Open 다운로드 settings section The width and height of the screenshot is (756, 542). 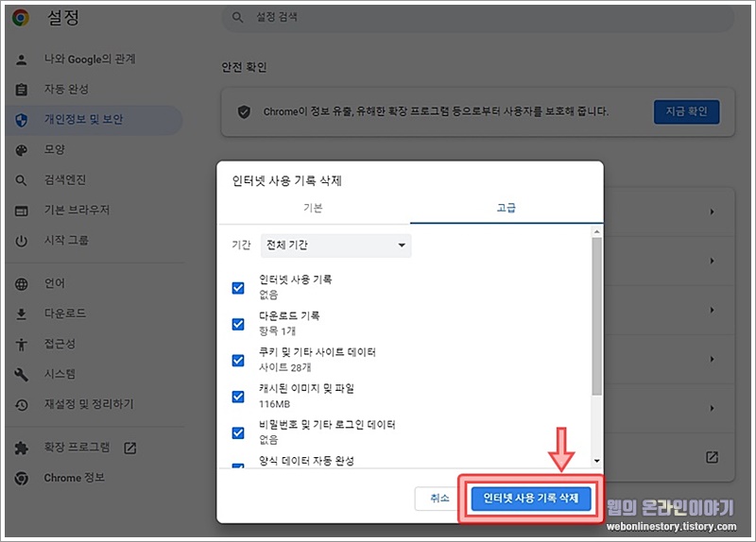(94, 313)
